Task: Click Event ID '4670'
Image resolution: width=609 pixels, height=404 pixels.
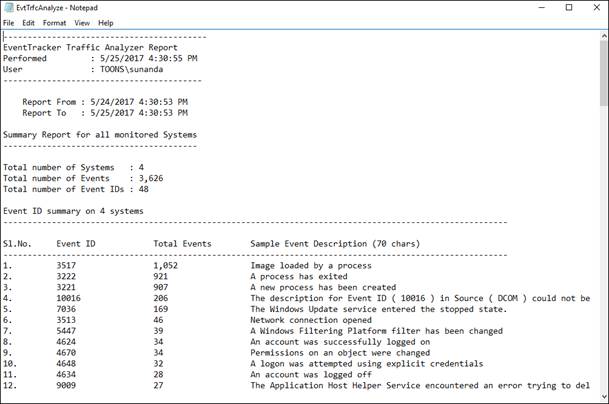Action: [66, 353]
